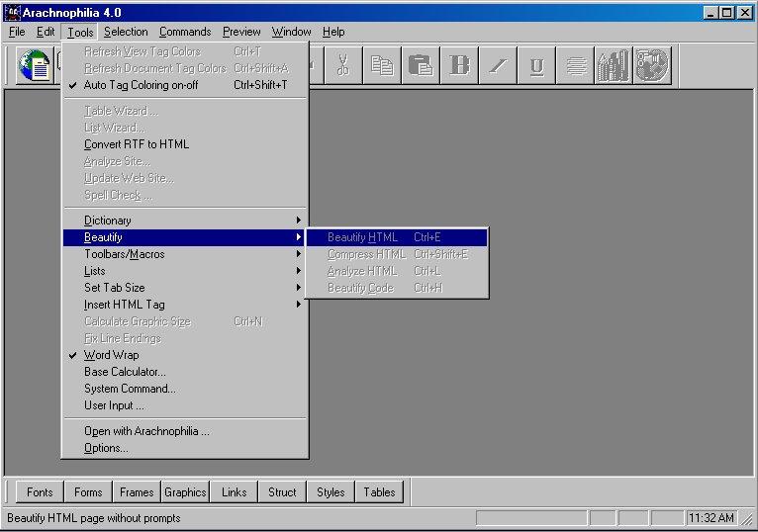Open the File menu
Image resolution: width=758 pixels, height=532 pixels.
click(17, 32)
